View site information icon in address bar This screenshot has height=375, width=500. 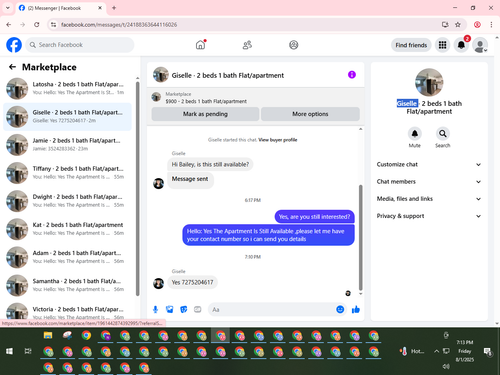click(x=53, y=24)
